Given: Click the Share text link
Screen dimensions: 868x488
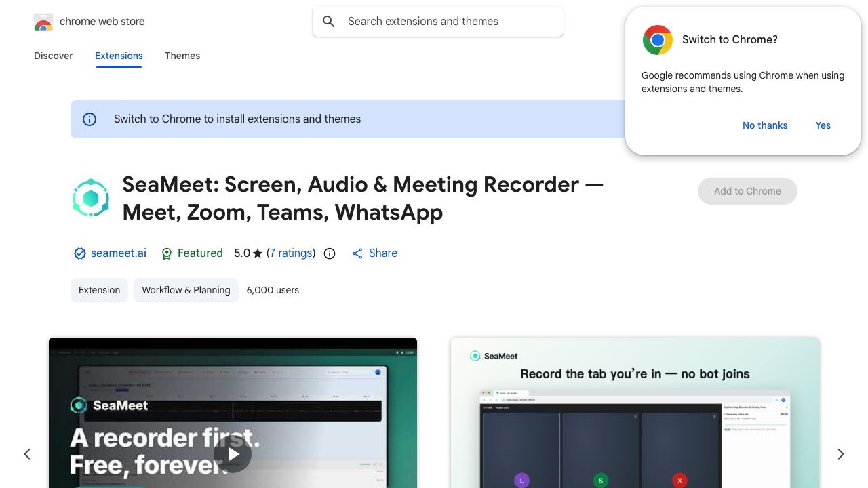Looking at the screenshot, I should [x=383, y=253].
